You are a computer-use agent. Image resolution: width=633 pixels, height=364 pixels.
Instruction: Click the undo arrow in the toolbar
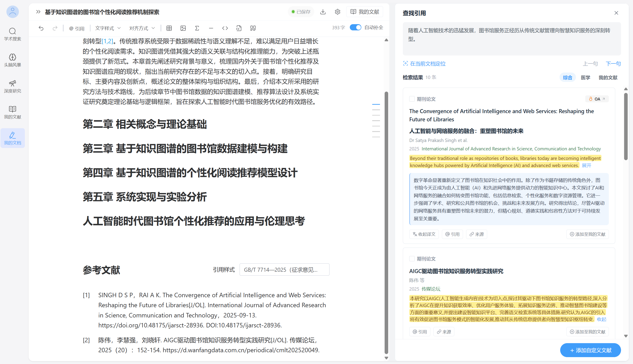click(x=41, y=28)
